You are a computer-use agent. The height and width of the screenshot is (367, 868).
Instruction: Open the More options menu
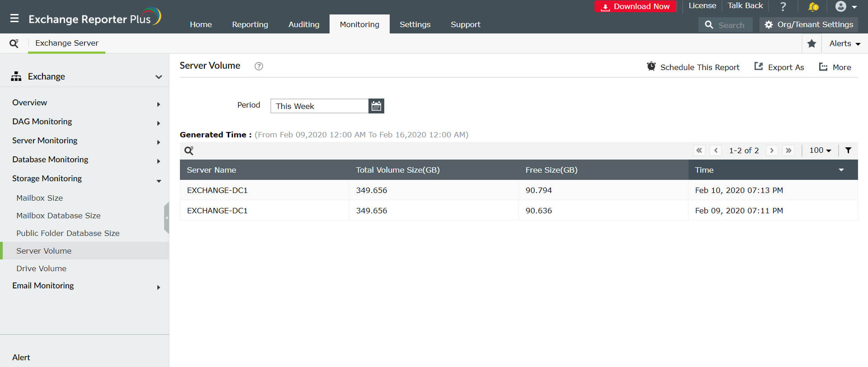(x=835, y=67)
